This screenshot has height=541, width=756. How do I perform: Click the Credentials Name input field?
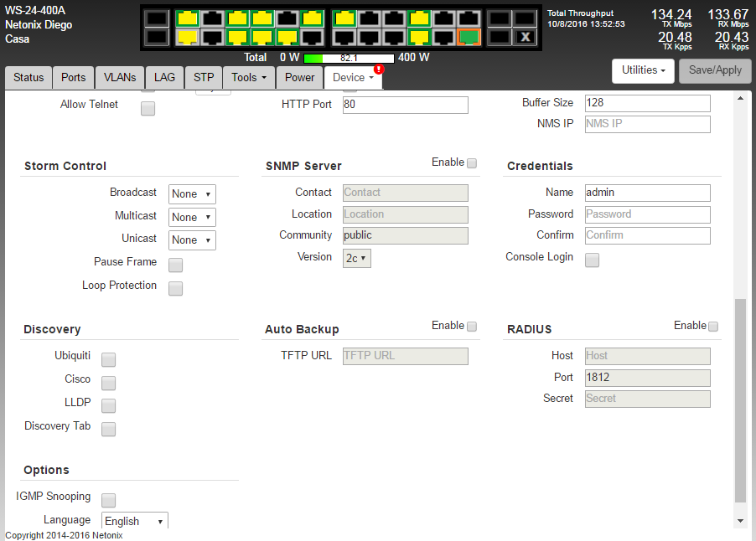coord(647,193)
